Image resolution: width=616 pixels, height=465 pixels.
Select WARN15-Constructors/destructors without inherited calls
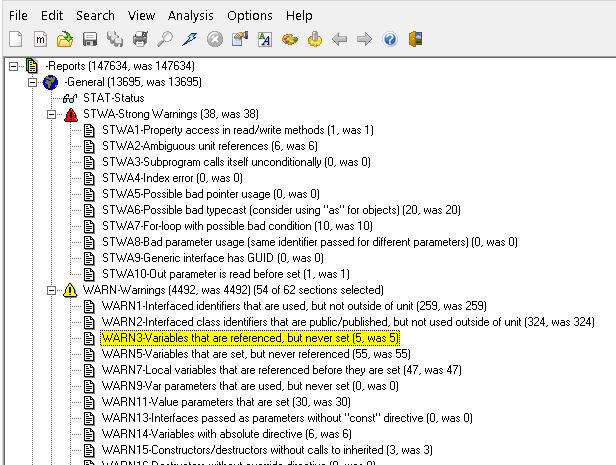(x=267, y=450)
